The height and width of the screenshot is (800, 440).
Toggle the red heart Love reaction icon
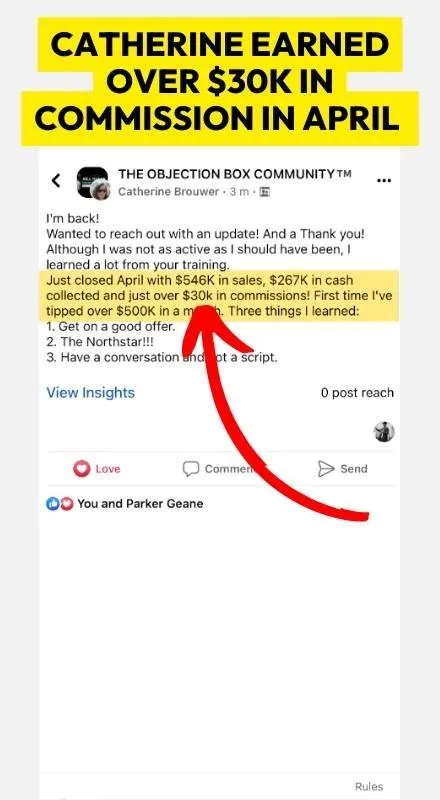pos(82,468)
